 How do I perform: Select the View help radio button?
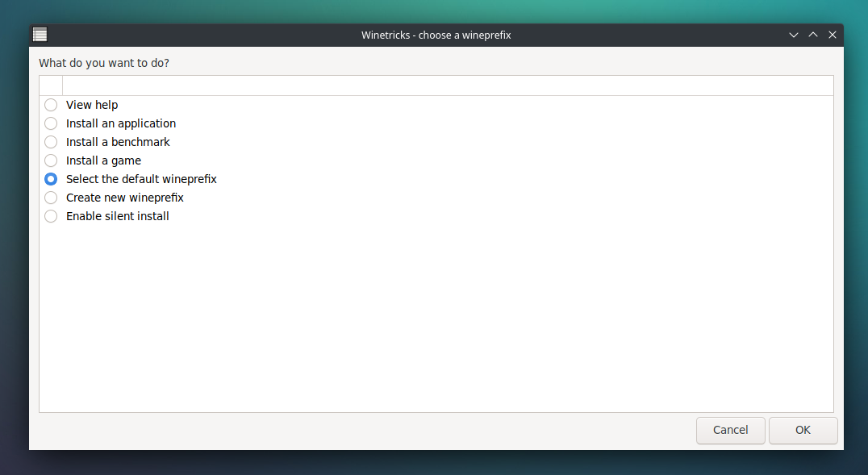point(51,105)
